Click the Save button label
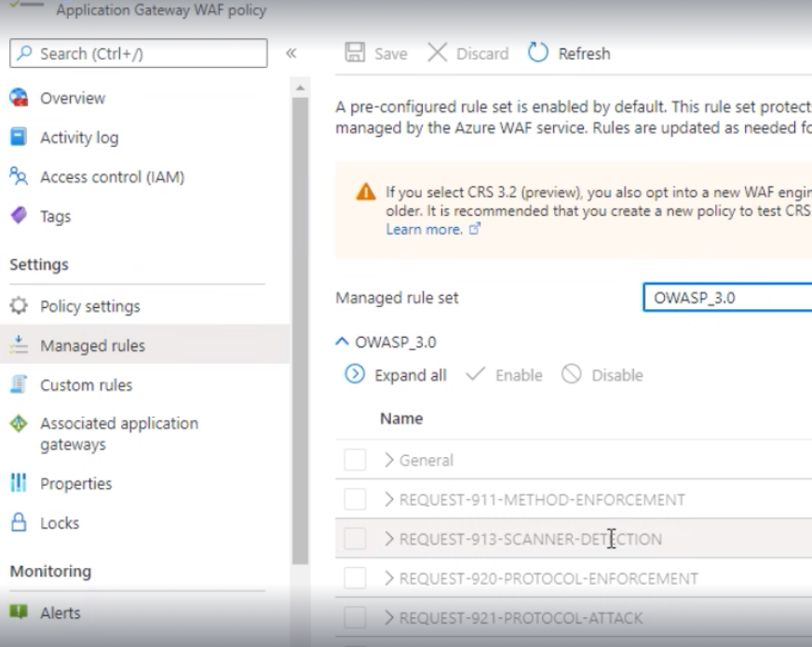Screen dimensions: 812x647 (390, 53)
